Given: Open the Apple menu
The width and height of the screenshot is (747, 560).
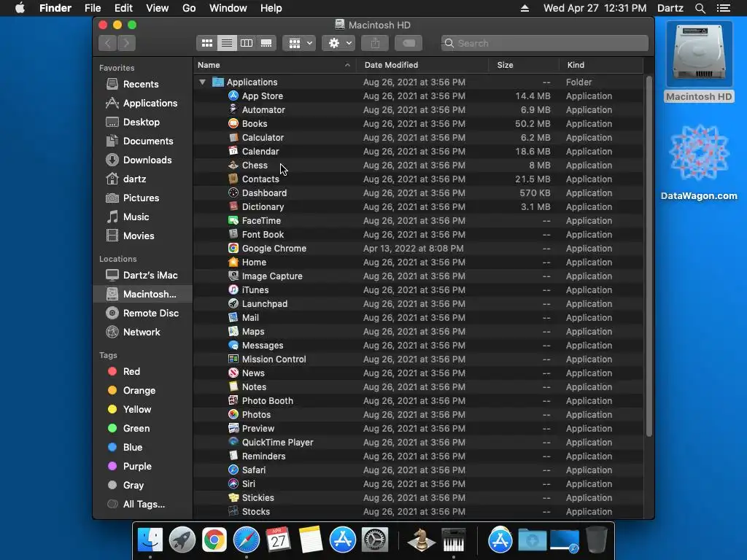Looking at the screenshot, I should (20, 8).
